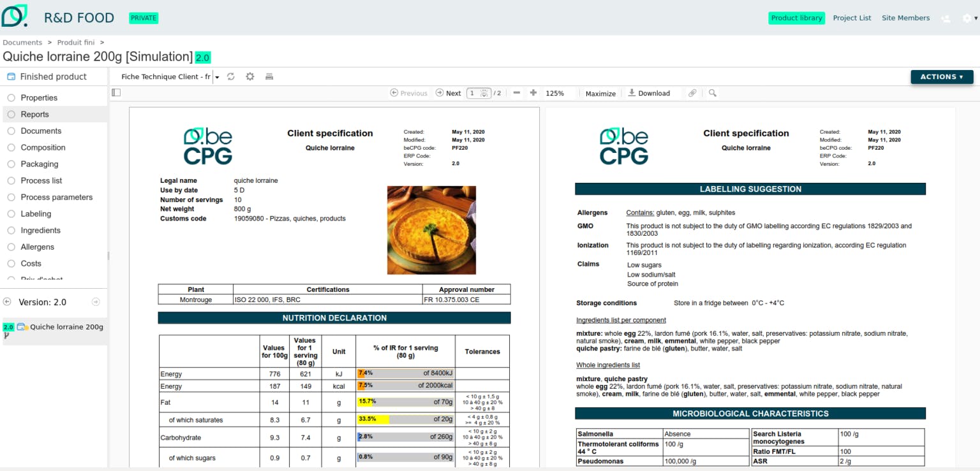Screen dimensions: 980x471
Task: Toggle the PDF sidebar icon
Action: click(x=116, y=92)
